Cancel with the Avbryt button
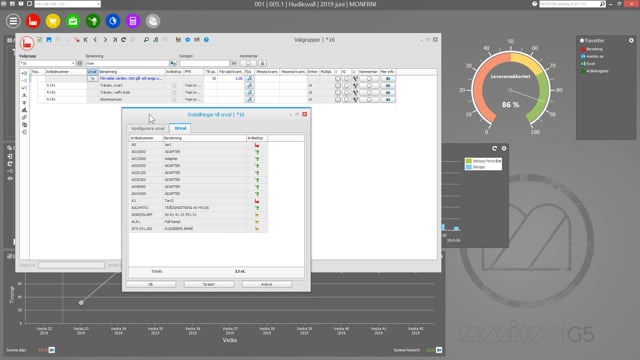Viewport: 640px width, 360px height. click(x=267, y=284)
